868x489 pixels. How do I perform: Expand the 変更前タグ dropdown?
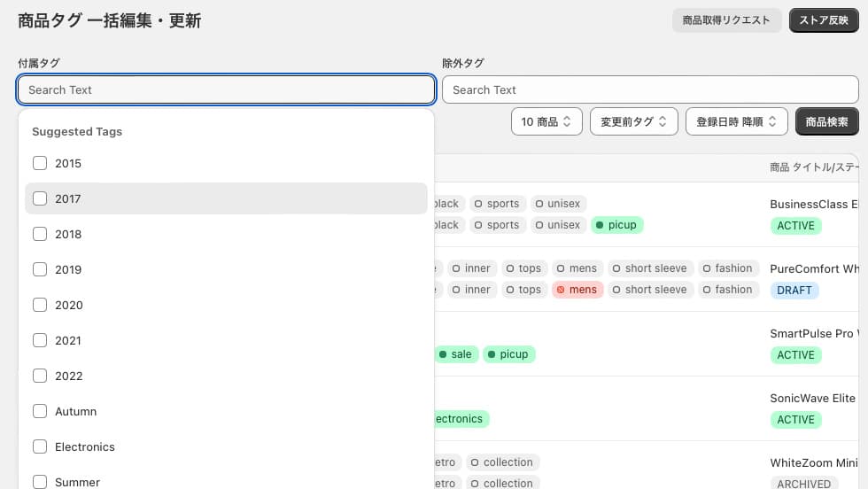pyautogui.click(x=633, y=121)
